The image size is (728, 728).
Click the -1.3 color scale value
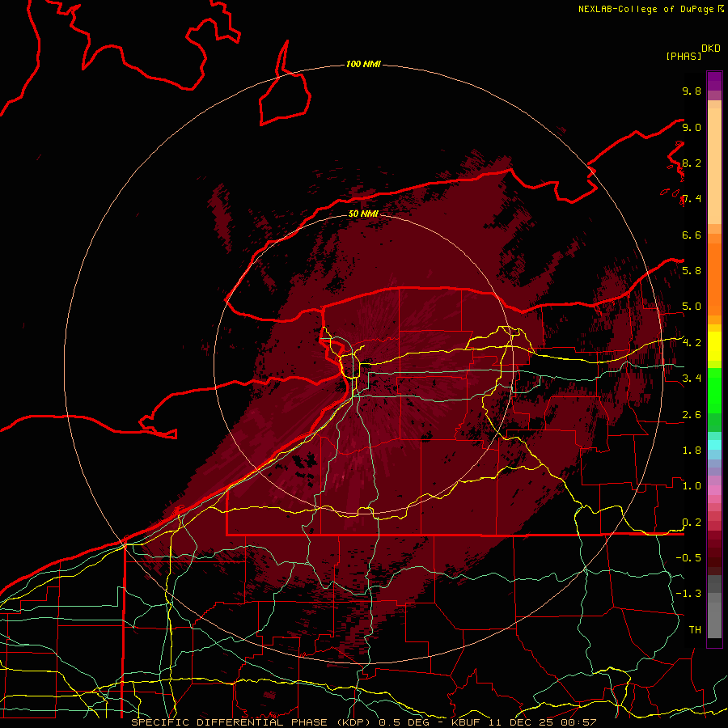688,594
